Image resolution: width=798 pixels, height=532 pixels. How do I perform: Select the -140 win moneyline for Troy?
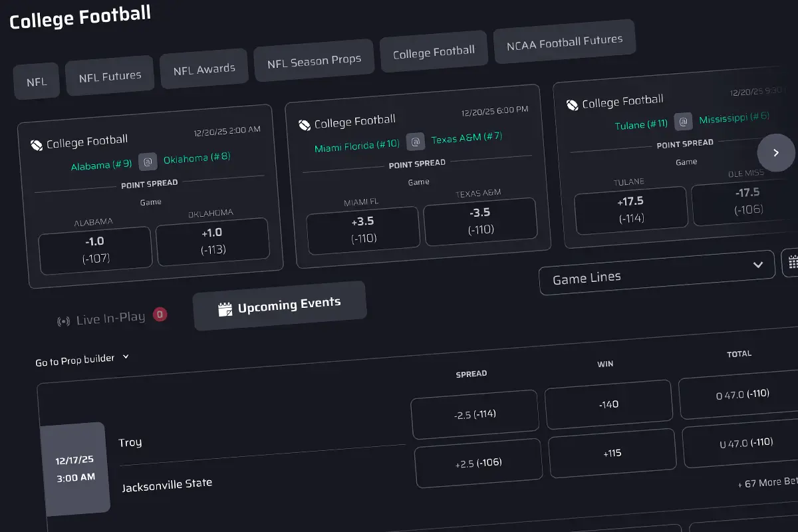(608, 403)
